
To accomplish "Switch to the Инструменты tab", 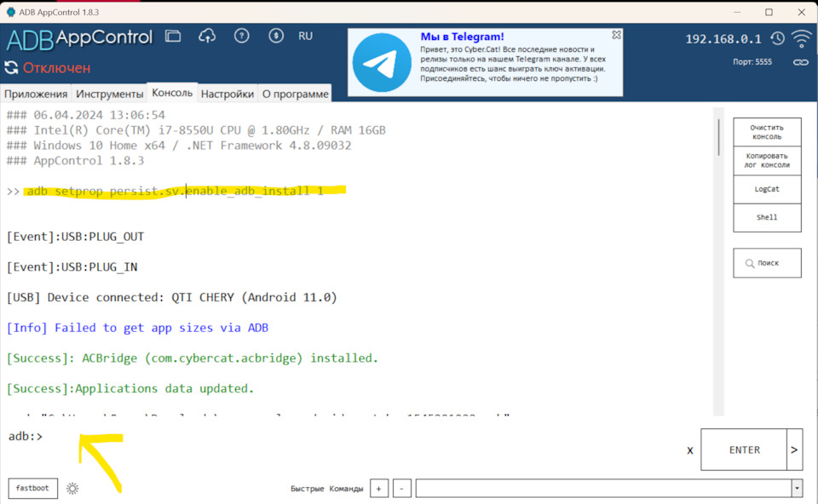I will [x=110, y=94].
